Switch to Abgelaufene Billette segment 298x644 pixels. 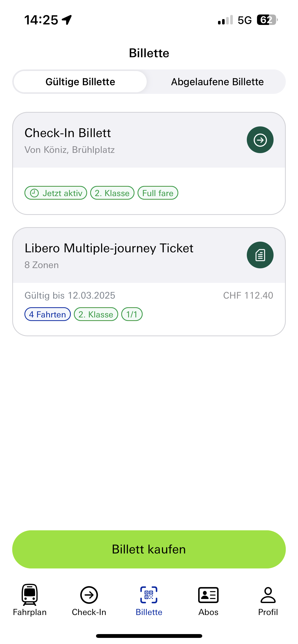[217, 82]
